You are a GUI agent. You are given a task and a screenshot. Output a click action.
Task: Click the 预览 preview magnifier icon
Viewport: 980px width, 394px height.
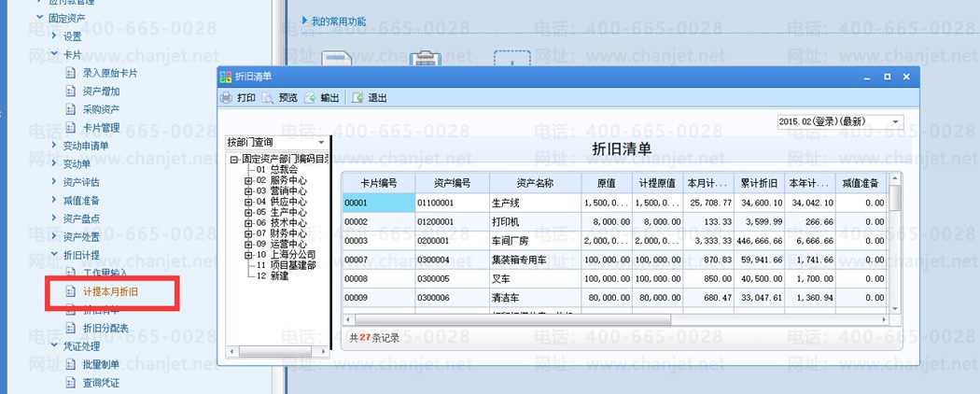(x=268, y=98)
